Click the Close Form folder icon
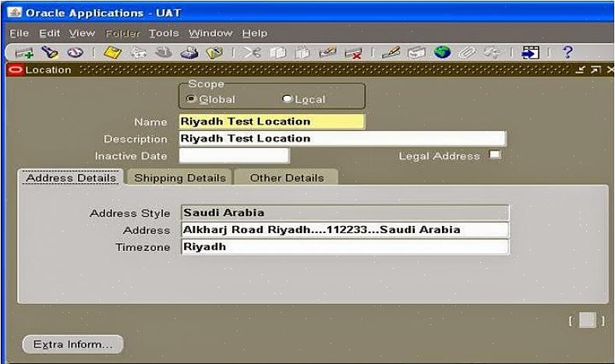Image resolution: width=615 pixels, height=364 pixels. [x=214, y=52]
